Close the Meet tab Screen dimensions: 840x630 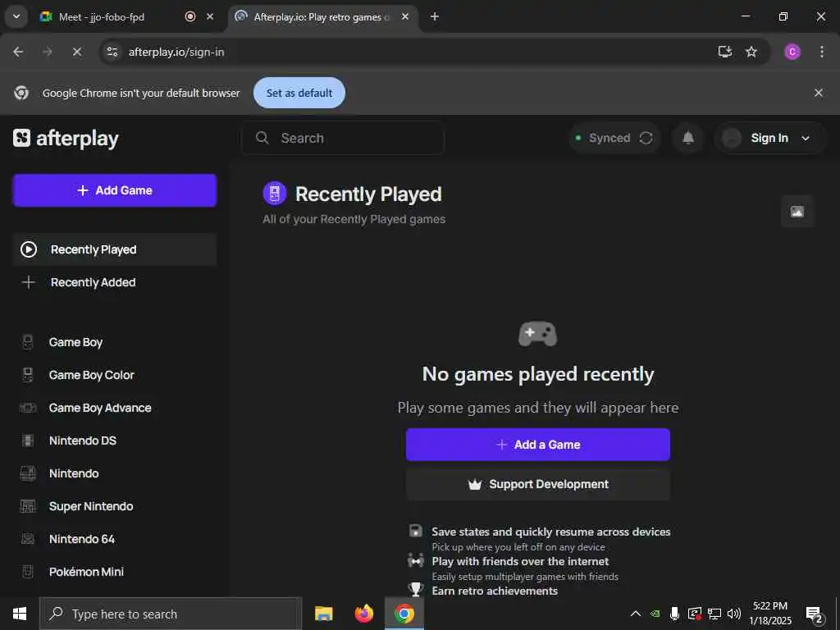[210, 16]
